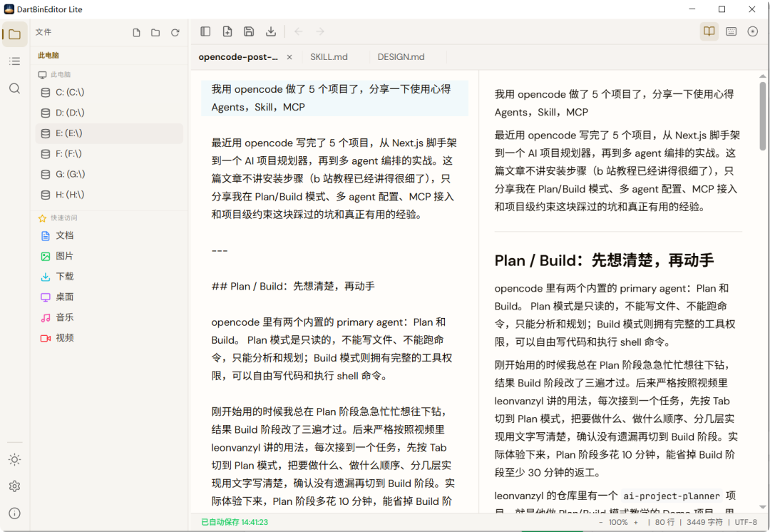
Task: Click the 文件 panel title
Action: tap(43, 32)
